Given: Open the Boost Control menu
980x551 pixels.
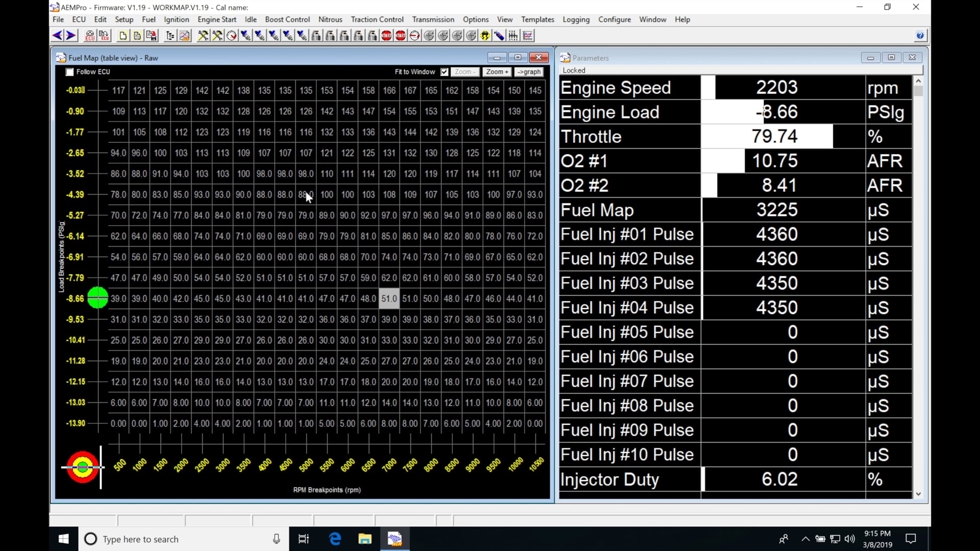Looking at the screenshot, I should tap(287, 19).
